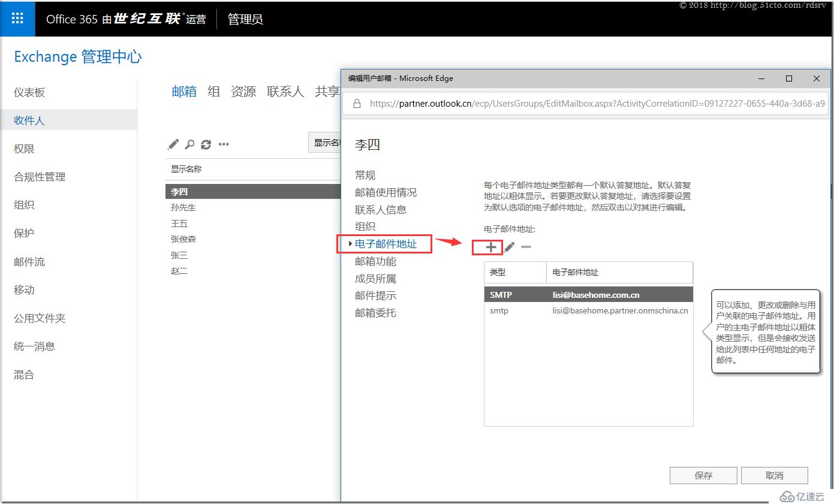Remove selected email address with minus icon

click(x=526, y=247)
